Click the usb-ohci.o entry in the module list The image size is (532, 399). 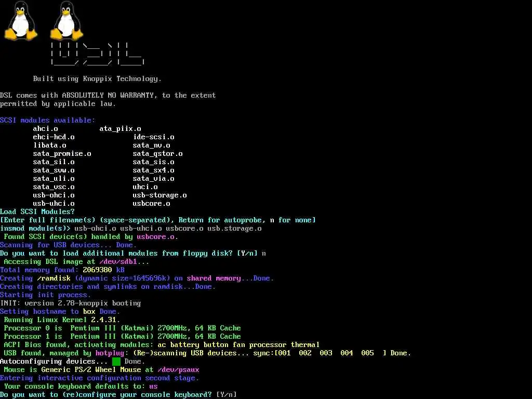54,195
